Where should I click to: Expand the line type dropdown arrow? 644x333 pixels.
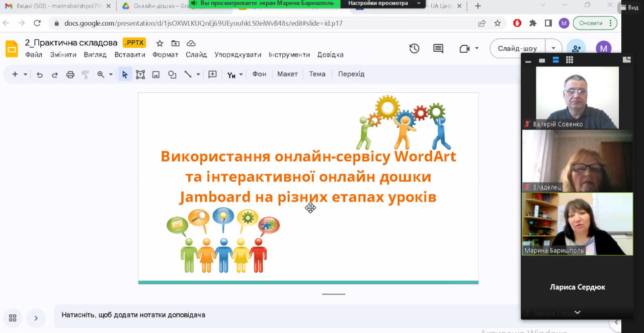198,75
